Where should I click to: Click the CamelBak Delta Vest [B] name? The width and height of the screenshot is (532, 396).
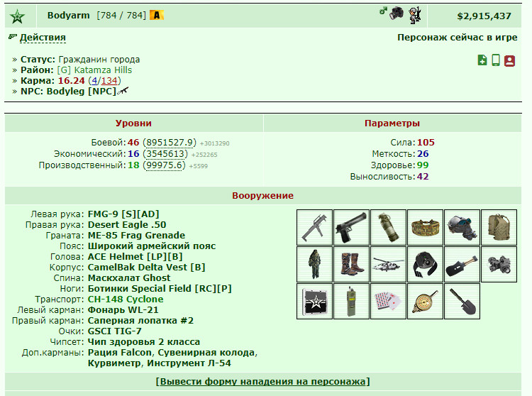pos(147,268)
